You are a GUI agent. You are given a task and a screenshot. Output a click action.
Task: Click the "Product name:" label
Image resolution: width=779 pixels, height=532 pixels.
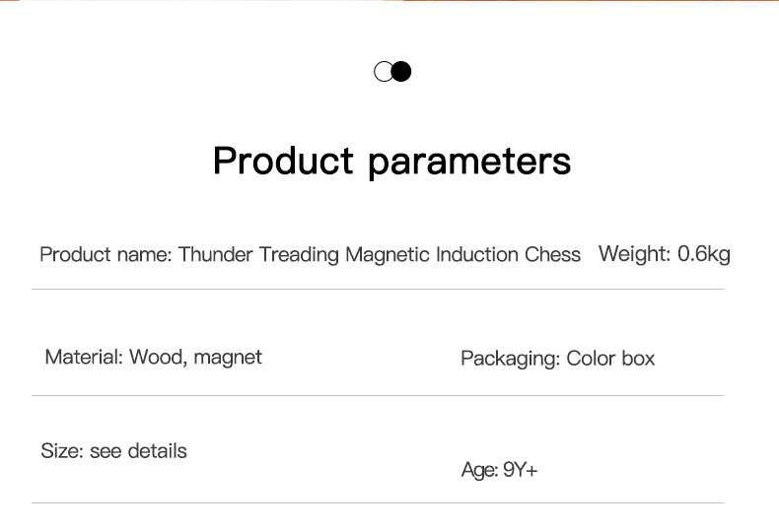pos(106,255)
